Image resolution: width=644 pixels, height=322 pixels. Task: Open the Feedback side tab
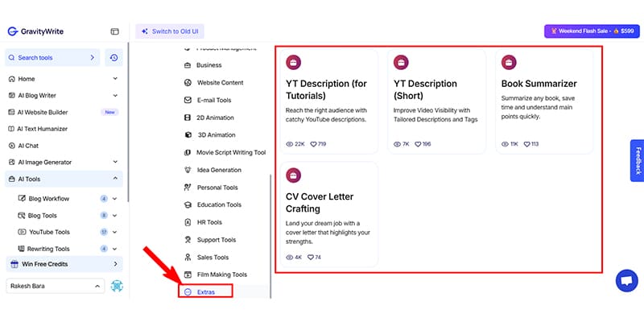pos(638,160)
